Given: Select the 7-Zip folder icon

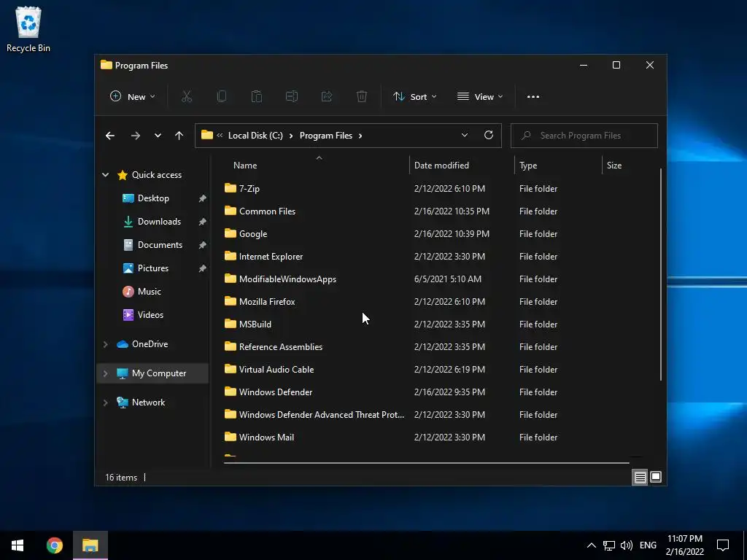Looking at the screenshot, I should (x=231, y=188).
